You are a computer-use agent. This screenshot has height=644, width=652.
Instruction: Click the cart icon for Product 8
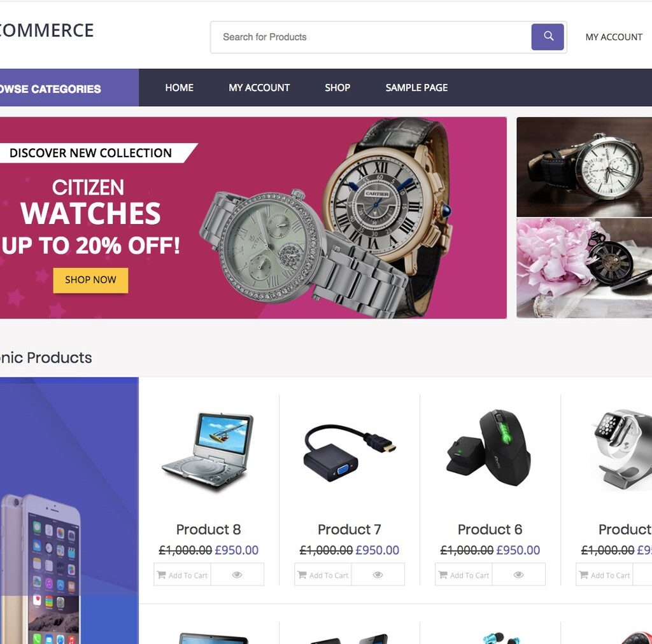[x=161, y=575]
